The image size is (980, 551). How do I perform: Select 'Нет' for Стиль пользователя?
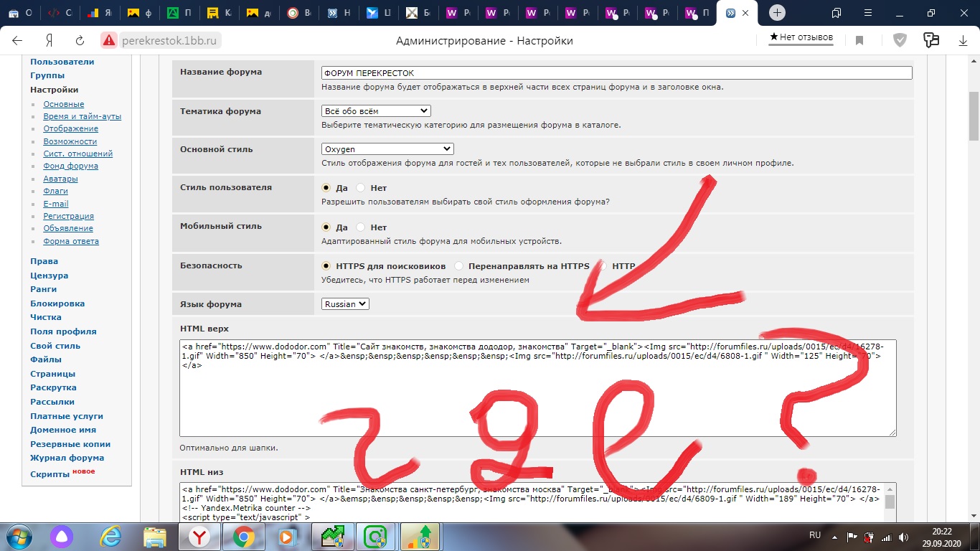pyautogui.click(x=361, y=188)
